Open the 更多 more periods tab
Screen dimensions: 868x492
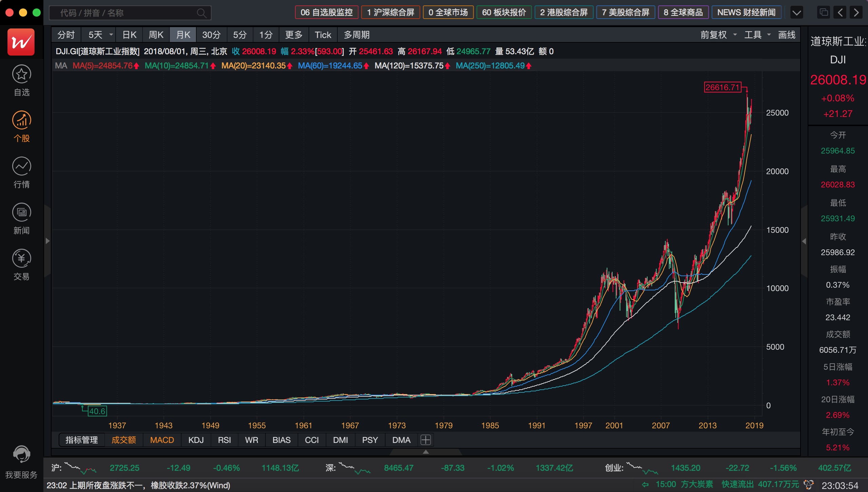(x=294, y=35)
